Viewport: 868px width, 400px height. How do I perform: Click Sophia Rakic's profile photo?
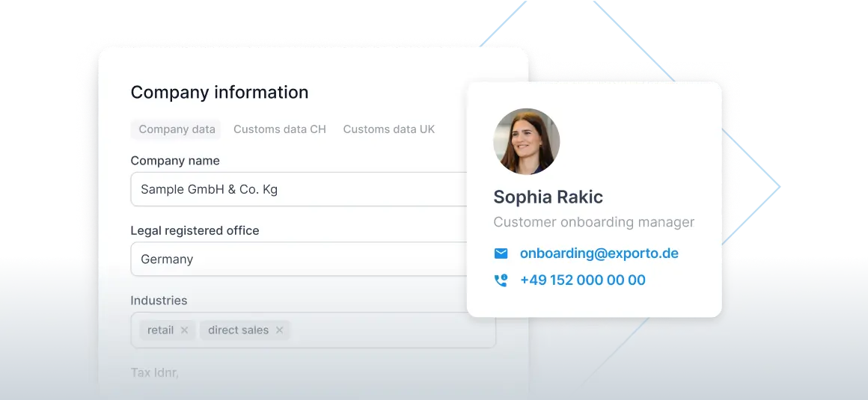pyautogui.click(x=527, y=141)
